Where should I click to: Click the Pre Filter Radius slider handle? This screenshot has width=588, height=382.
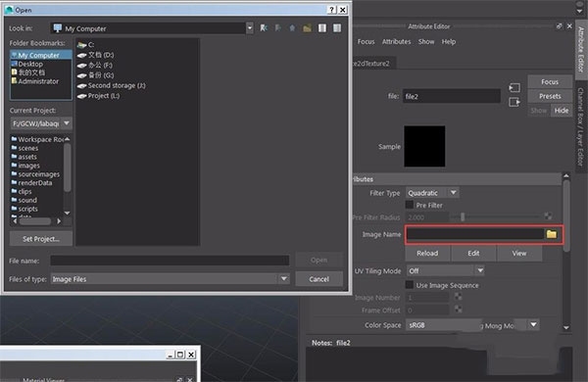[463, 216]
